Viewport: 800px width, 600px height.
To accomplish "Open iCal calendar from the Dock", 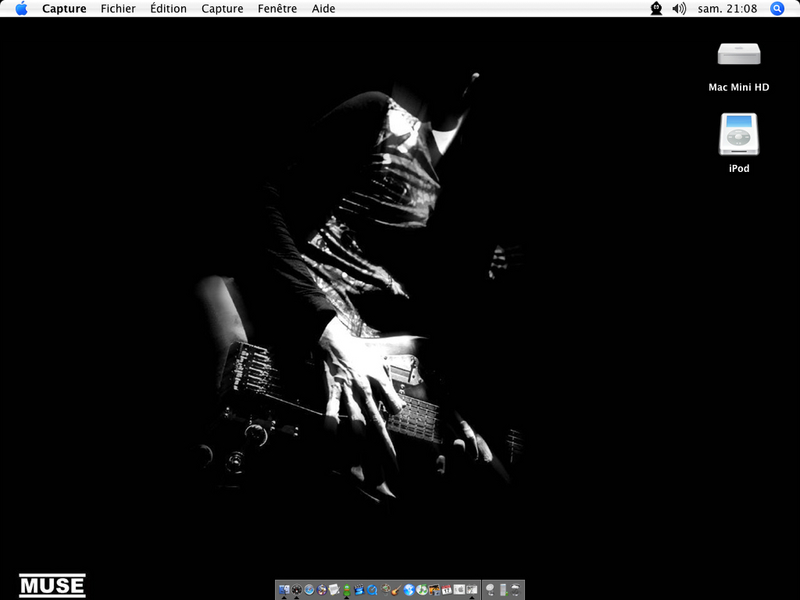I will pos(446,590).
